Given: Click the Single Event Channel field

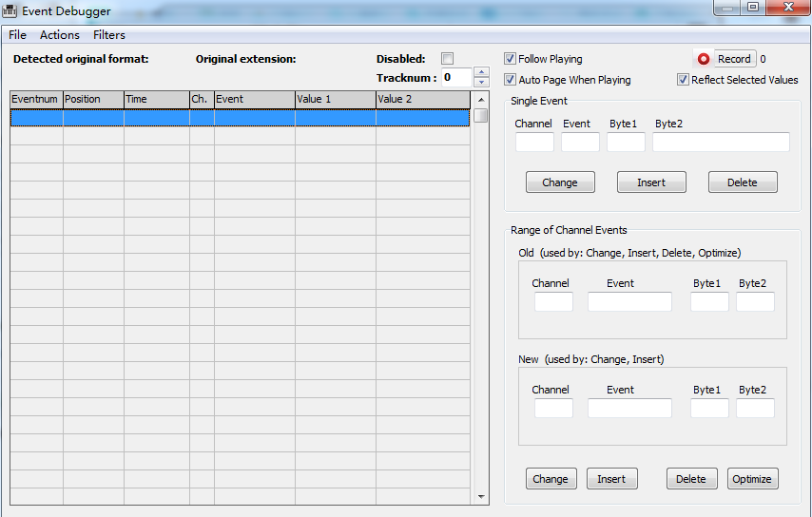Looking at the screenshot, I should point(534,143).
